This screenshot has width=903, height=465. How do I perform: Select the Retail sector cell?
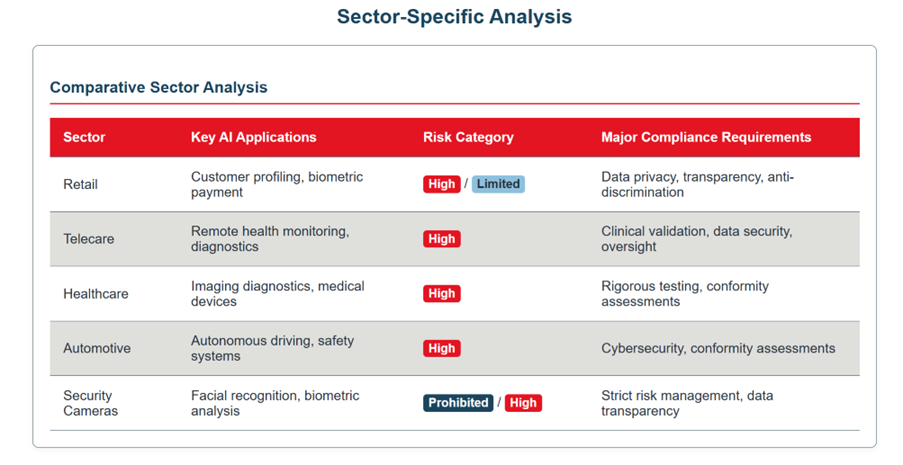(81, 184)
